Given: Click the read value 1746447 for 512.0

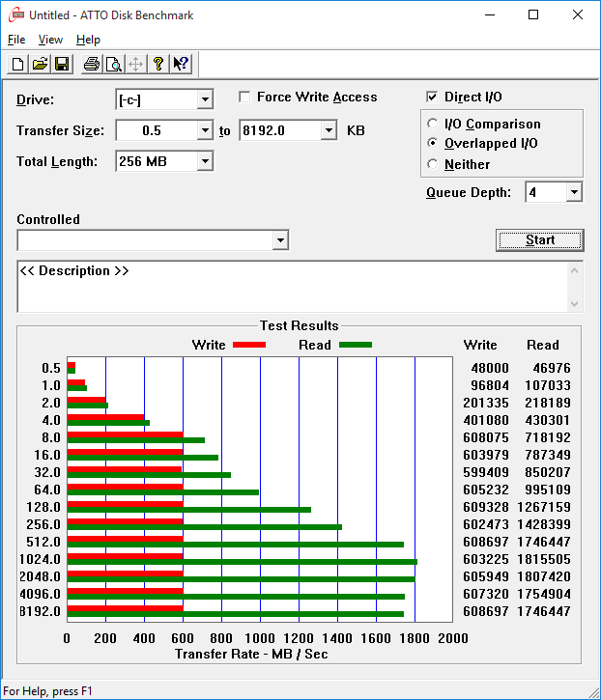Looking at the screenshot, I should tap(544, 542).
